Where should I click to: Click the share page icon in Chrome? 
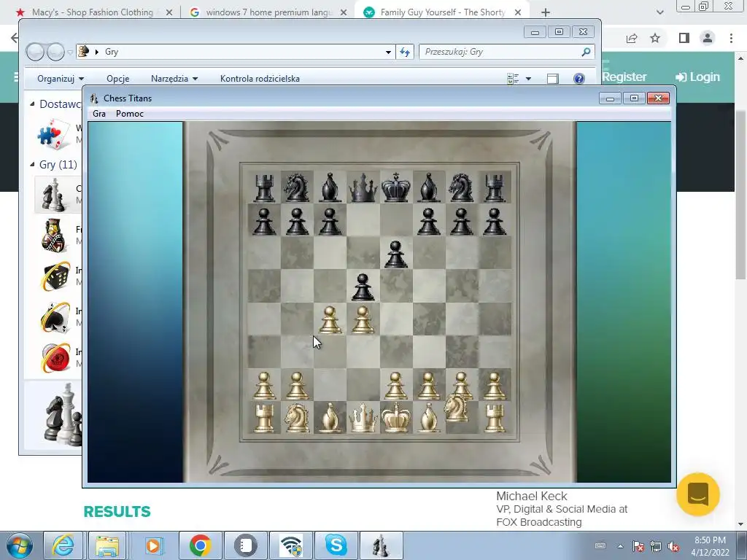pos(632,38)
